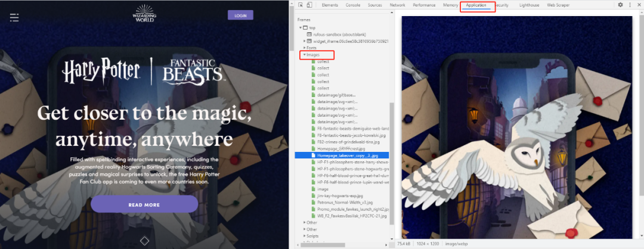Screen dimensions: 644x249
Task: Click the Wizarding World logo
Action: [x=144, y=13]
